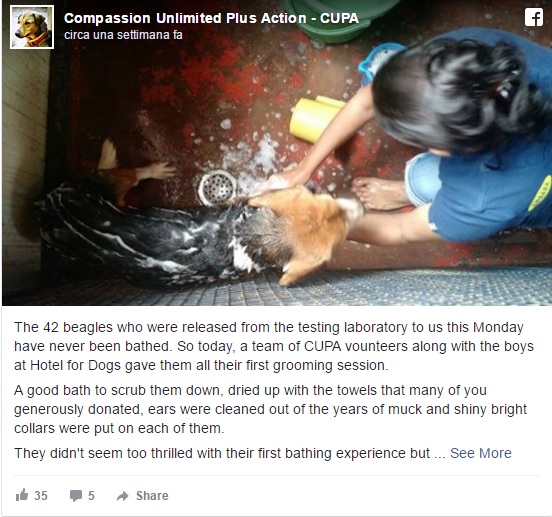Screen dimensions: 552x517
Task: Click the thumbs-up like icon
Action: point(22,495)
